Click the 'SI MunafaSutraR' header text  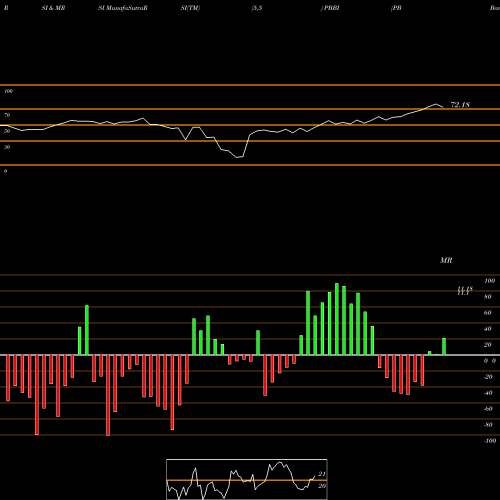click(123, 8)
